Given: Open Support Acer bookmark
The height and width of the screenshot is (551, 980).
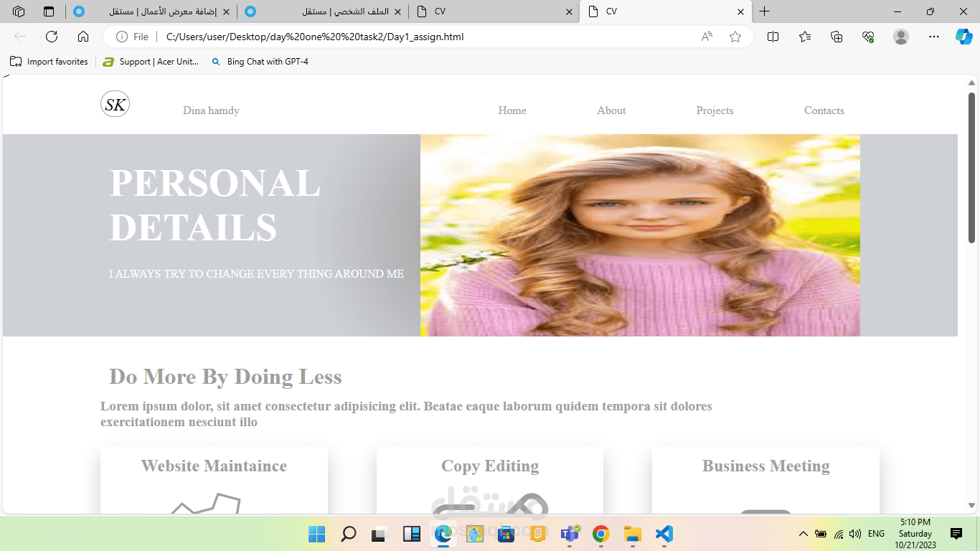Looking at the screenshot, I should click(151, 62).
